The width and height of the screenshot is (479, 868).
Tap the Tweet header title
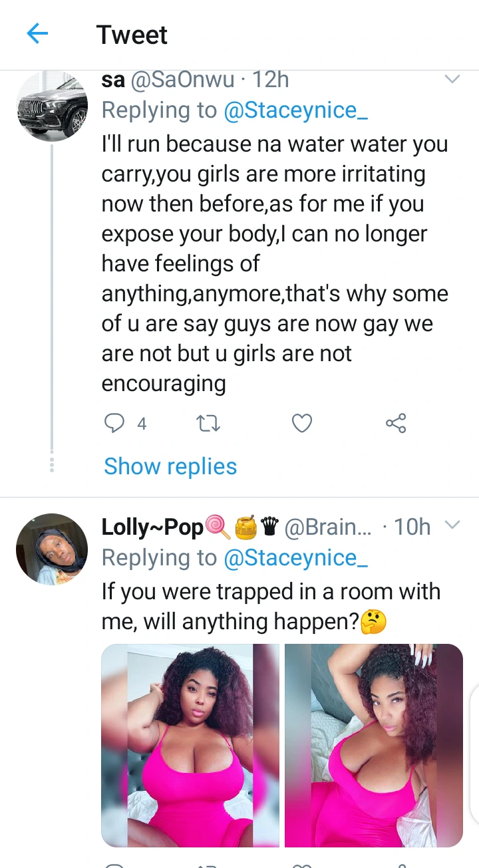coord(132,35)
